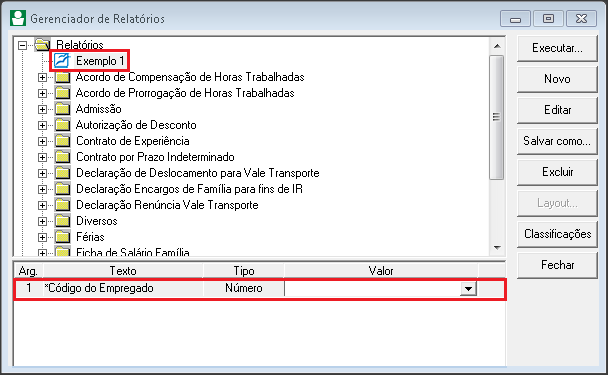Click the Texto column header
Screen dimensions: 608x375
click(x=123, y=271)
